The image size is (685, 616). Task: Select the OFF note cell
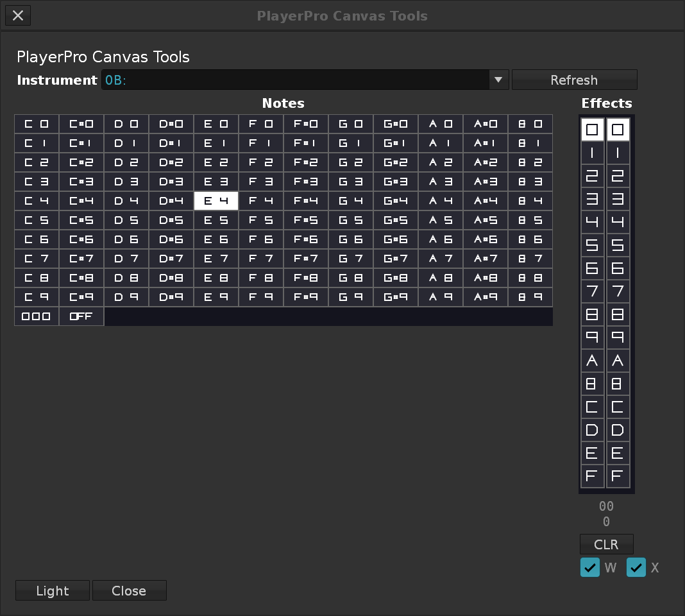coord(81,316)
